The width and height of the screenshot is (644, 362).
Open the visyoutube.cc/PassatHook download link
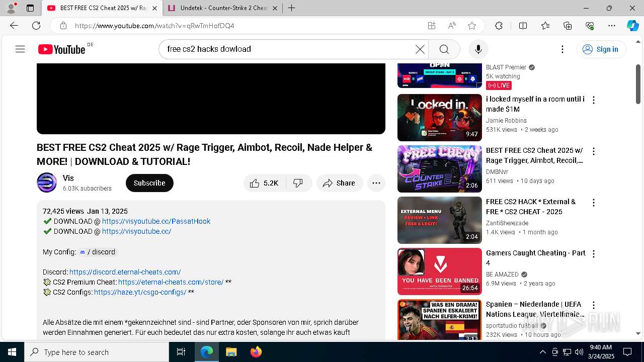156,221
